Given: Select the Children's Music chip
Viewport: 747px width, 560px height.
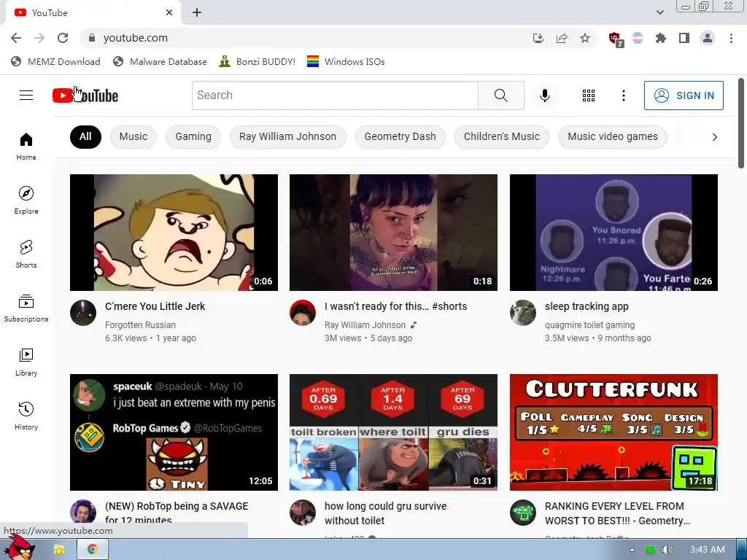Looking at the screenshot, I should point(502,137).
